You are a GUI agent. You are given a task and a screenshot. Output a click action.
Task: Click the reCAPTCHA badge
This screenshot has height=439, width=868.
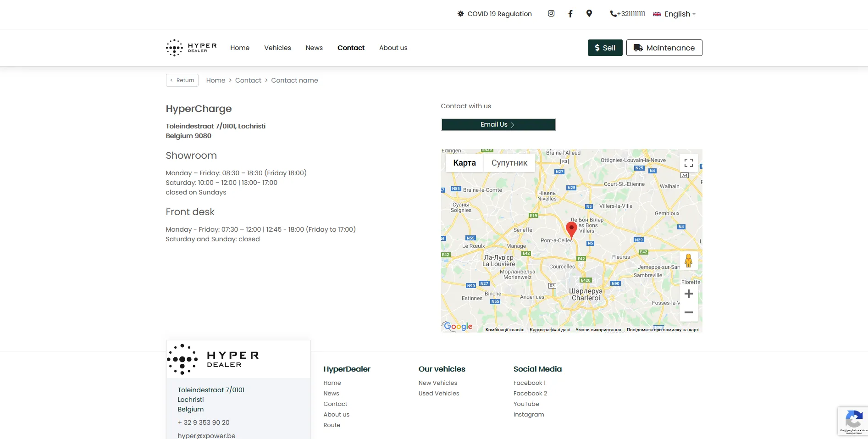[853, 421]
